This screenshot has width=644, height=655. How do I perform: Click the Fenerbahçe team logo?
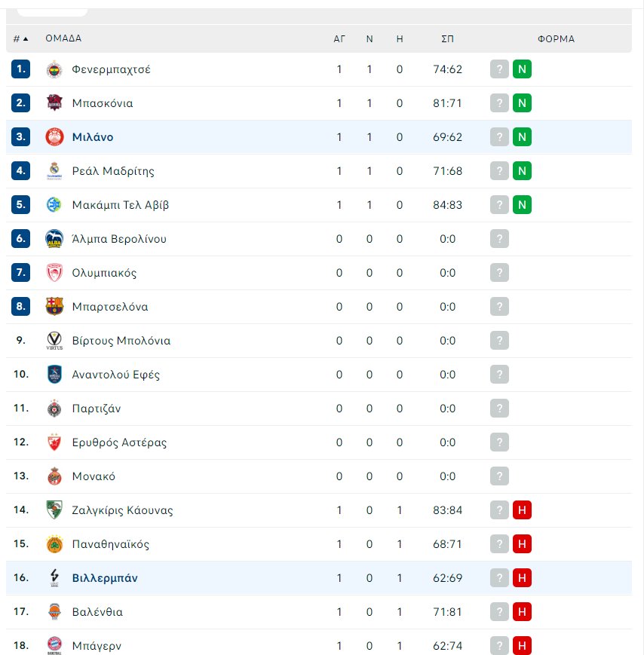54,69
